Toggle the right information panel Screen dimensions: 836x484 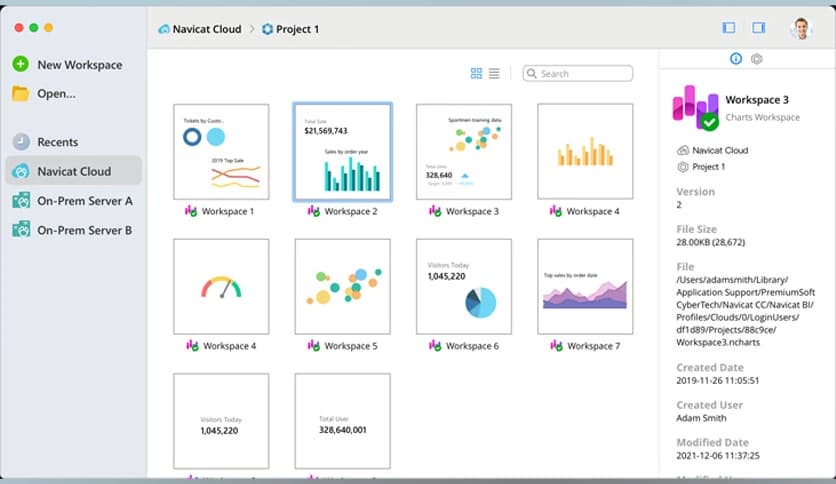pyautogui.click(x=758, y=28)
